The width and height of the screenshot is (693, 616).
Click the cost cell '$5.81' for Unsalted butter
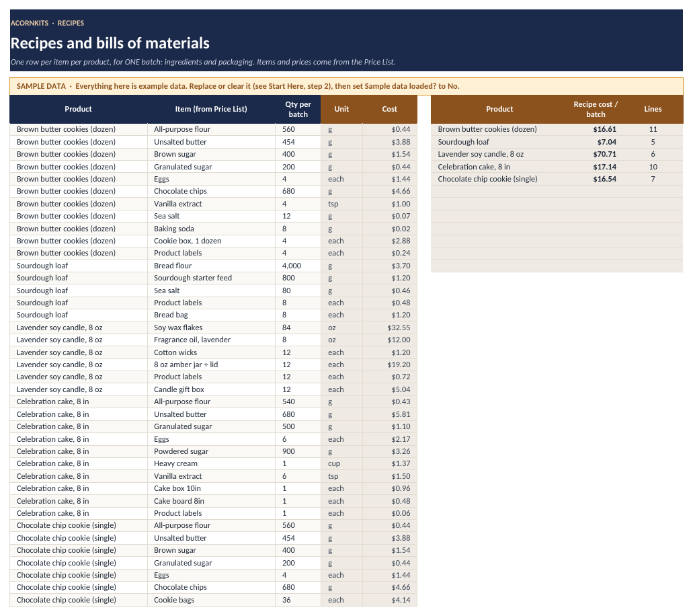[389, 414]
